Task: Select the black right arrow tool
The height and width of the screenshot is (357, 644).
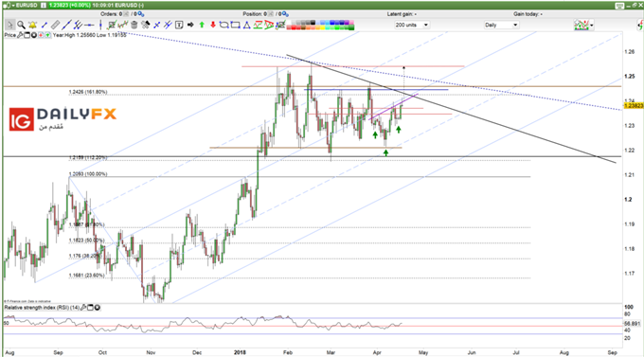Action: click(x=190, y=25)
